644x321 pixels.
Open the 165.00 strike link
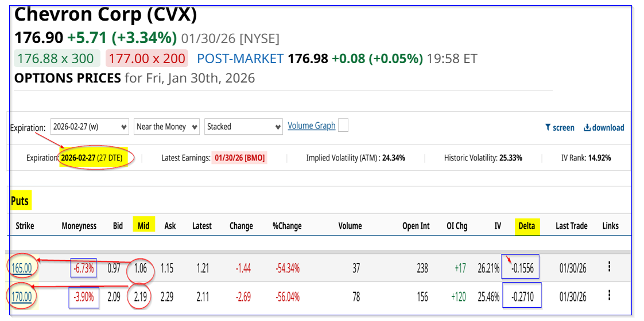21,267
